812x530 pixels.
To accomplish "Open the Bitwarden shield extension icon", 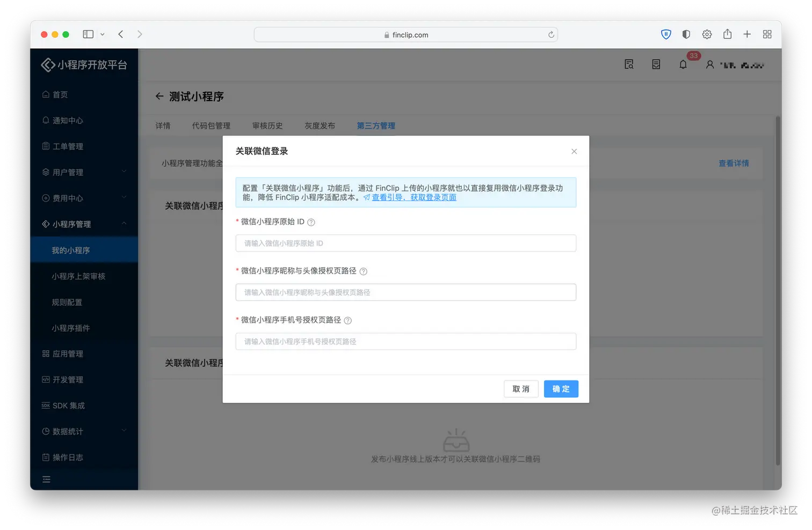I will point(666,34).
